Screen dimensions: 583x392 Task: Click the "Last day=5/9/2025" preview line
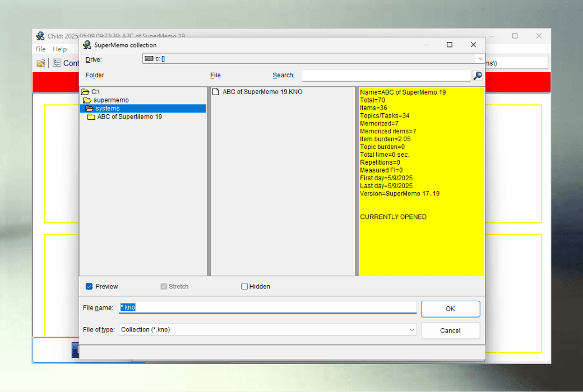pyautogui.click(x=386, y=186)
